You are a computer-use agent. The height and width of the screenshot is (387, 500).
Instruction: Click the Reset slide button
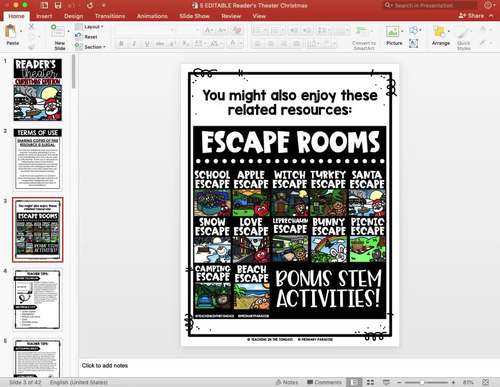pos(87,36)
